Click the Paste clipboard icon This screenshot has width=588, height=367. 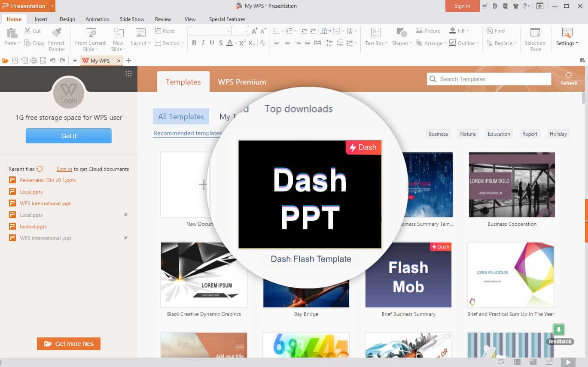(12, 33)
